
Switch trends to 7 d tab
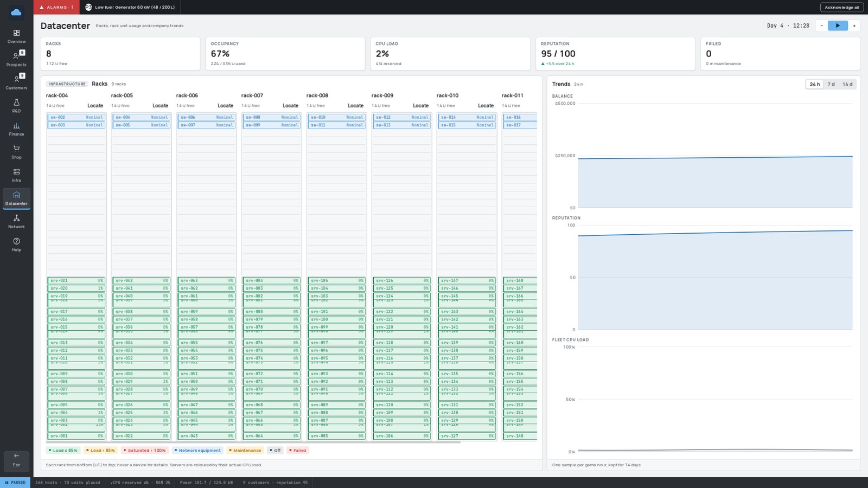[831, 84]
